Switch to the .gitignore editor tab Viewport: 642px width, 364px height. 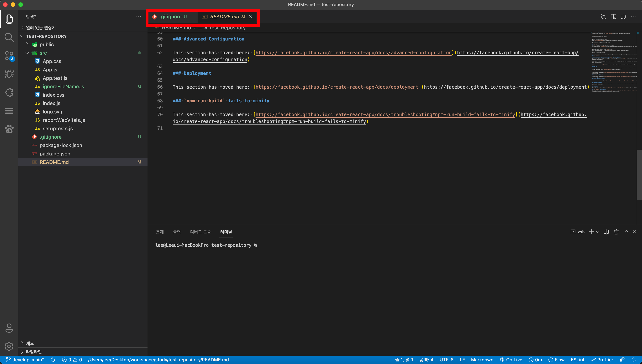tap(171, 17)
